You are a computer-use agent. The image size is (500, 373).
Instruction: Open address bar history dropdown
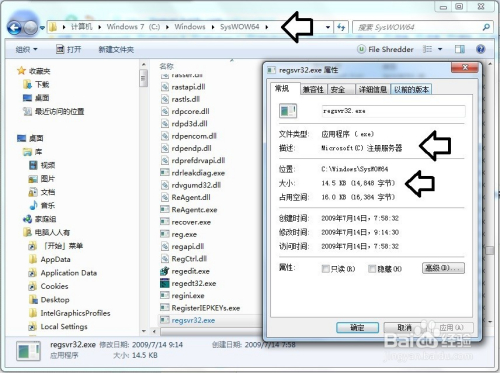pos(328,27)
